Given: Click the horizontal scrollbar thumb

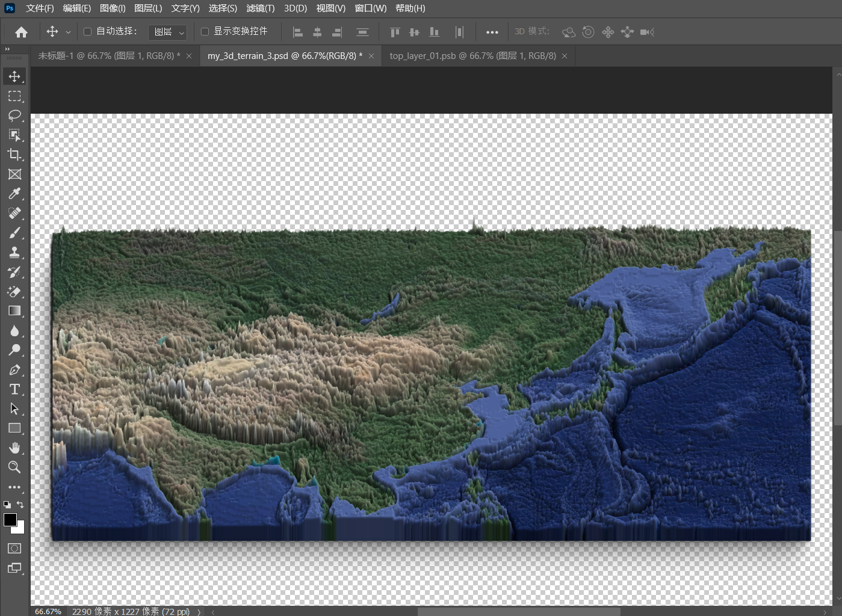Looking at the screenshot, I should pos(518,612).
